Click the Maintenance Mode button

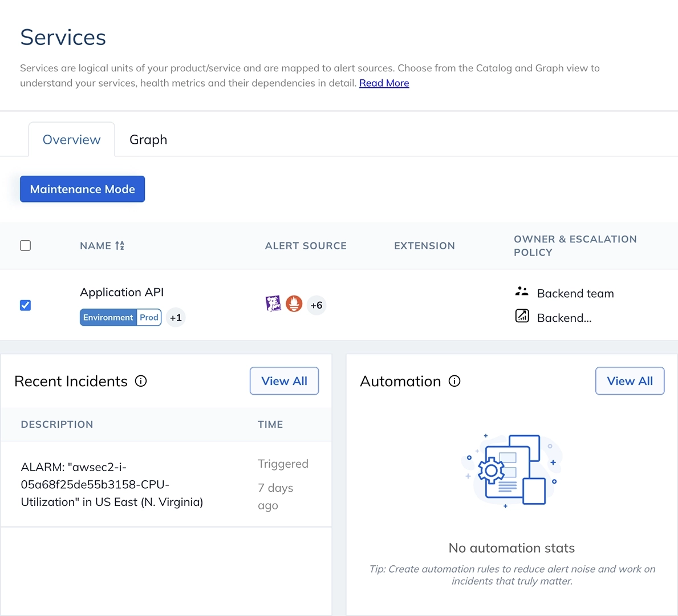pos(82,189)
